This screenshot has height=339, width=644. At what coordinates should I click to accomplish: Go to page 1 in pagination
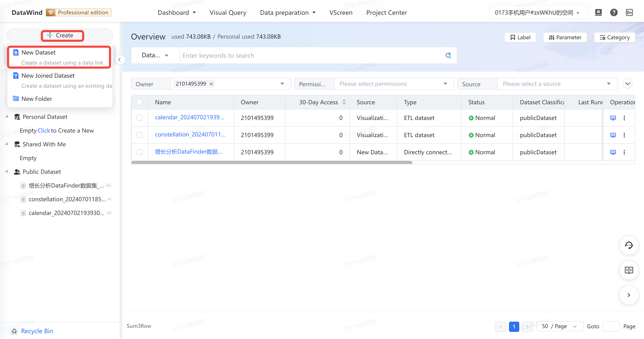pos(514,327)
